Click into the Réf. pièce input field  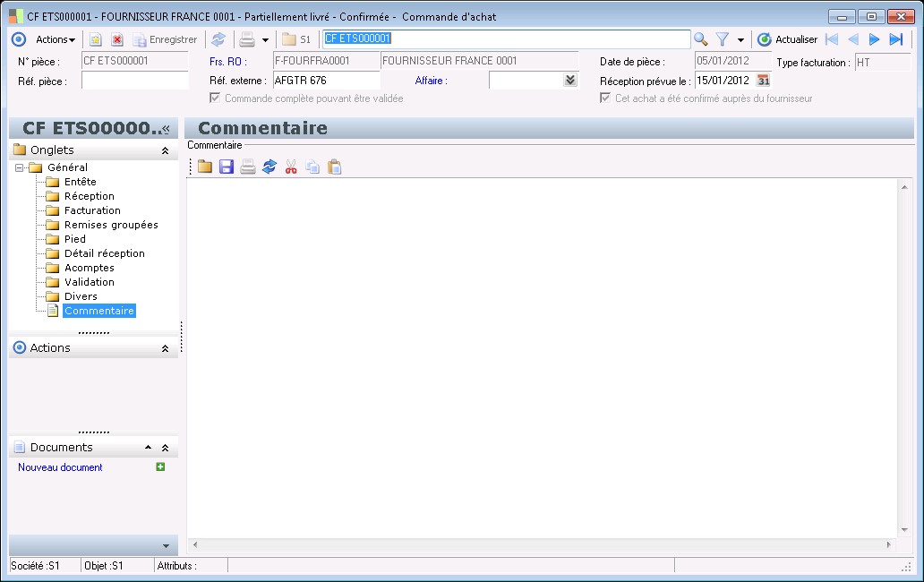[134, 81]
